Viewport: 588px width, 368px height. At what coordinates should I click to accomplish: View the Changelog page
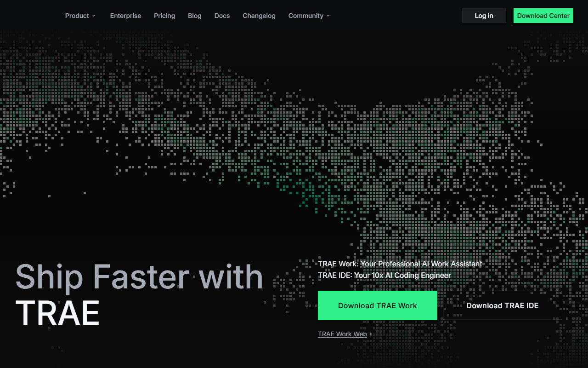259,16
